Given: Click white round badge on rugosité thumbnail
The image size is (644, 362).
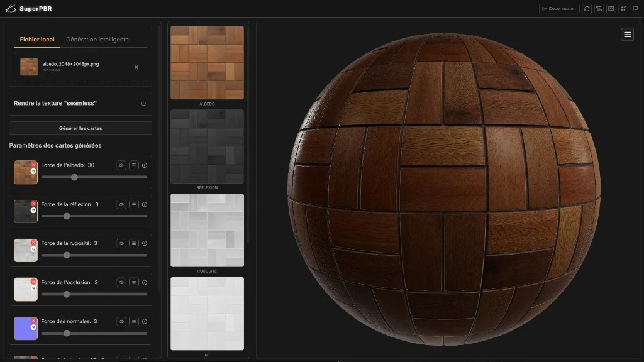Looking at the screenshot, I should click(34, 249).
